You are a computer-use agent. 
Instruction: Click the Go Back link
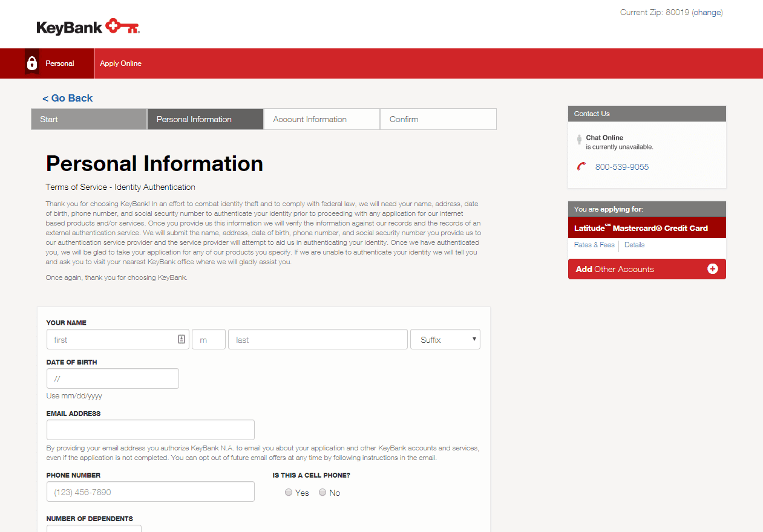tap(68, 98)
